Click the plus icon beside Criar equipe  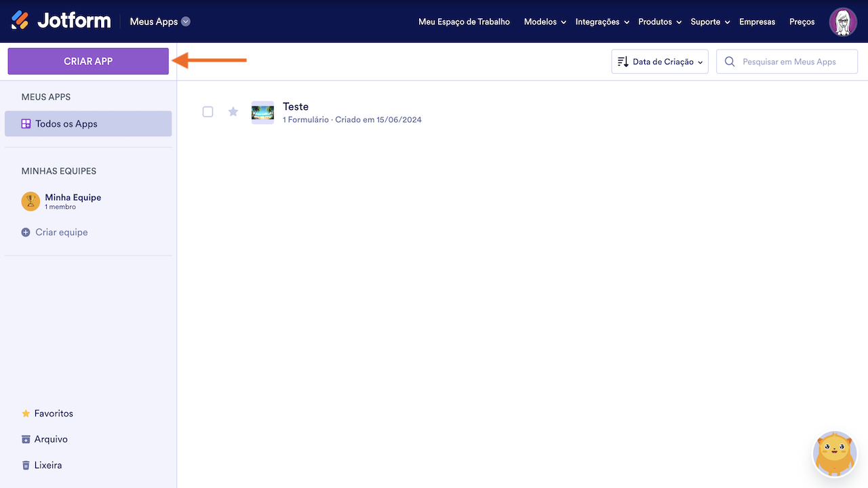coord(26,232)
